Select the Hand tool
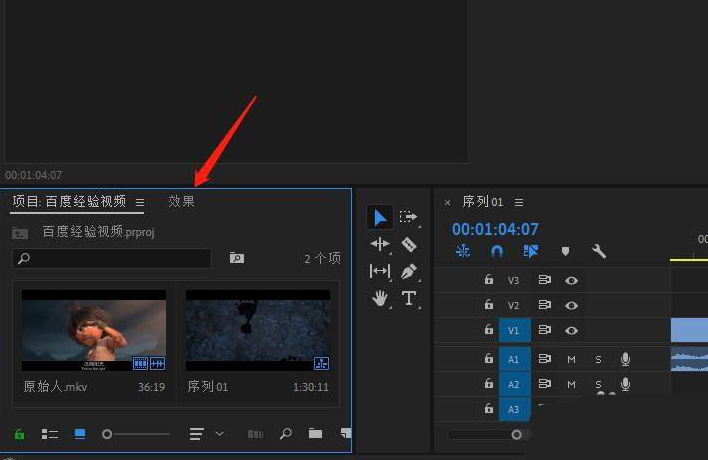 pos(380,298)
